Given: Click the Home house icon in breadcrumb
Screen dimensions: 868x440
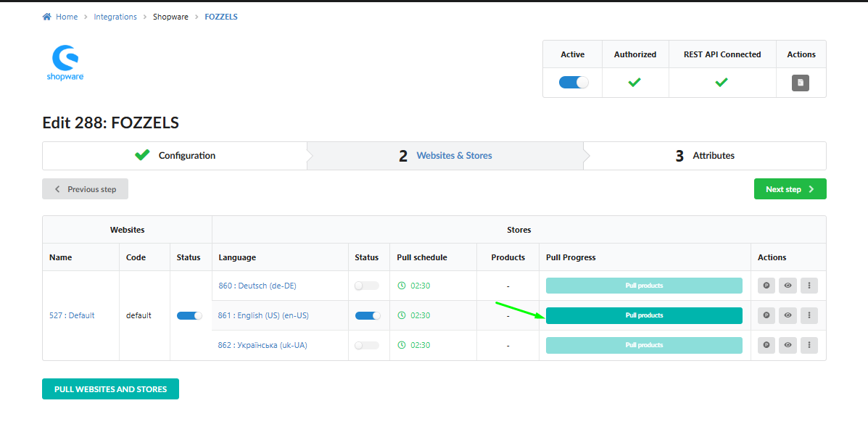Looking at the screenshot, I should click(x=46, y=17).
